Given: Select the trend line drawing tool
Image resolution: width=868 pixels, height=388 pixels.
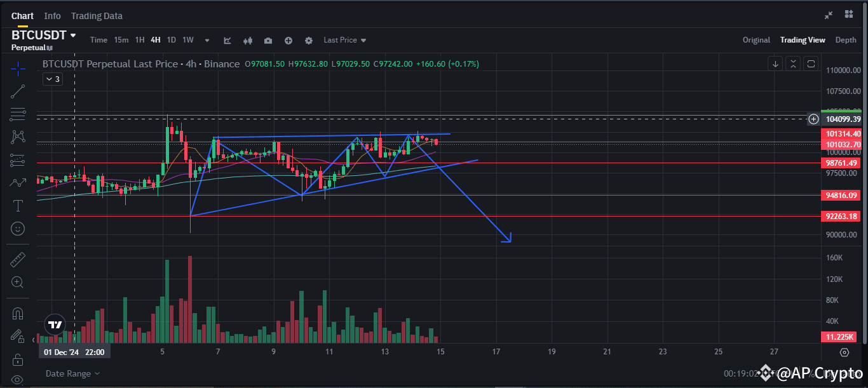Looking at the screenshot, I should coord(18,91).
